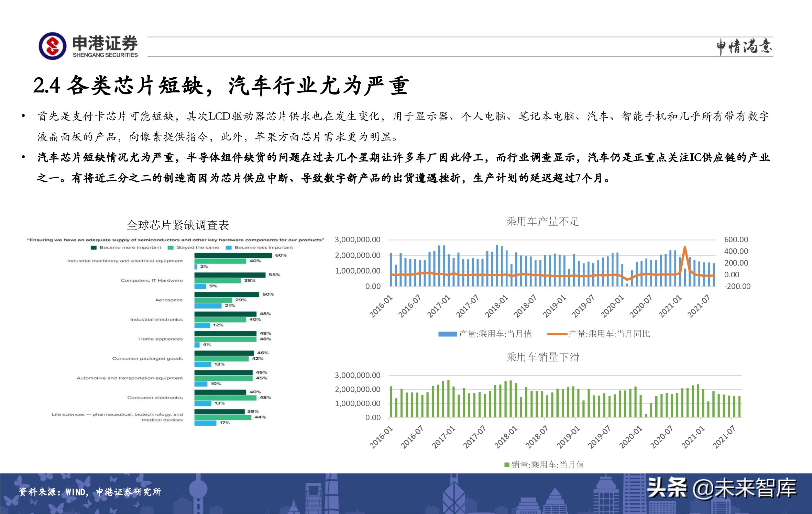Click the 60% bar value
The height and width of the screenshot is (514, 812).
coord(281,255)
